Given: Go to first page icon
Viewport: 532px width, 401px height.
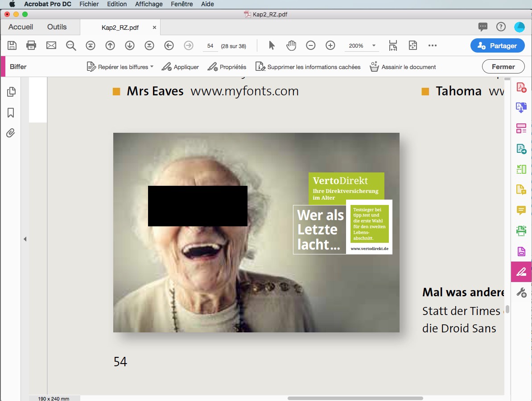Looking at the screenshot, I should coord(91,45).
